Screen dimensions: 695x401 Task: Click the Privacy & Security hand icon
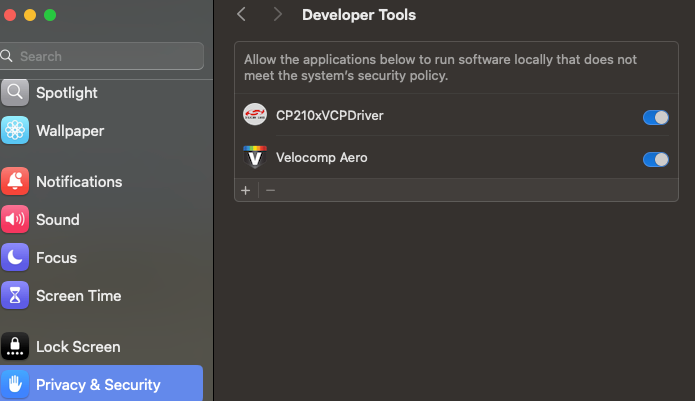click(15, 385)
